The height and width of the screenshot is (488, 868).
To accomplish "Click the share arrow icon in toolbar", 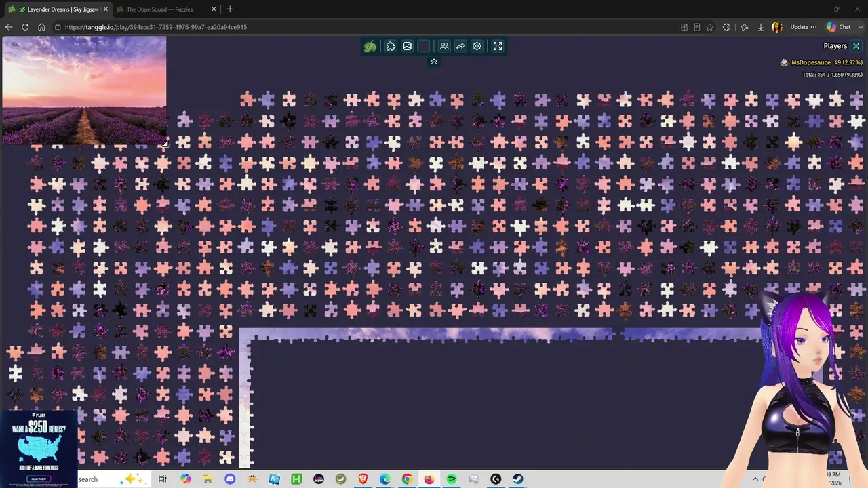I will coord(460,46).
